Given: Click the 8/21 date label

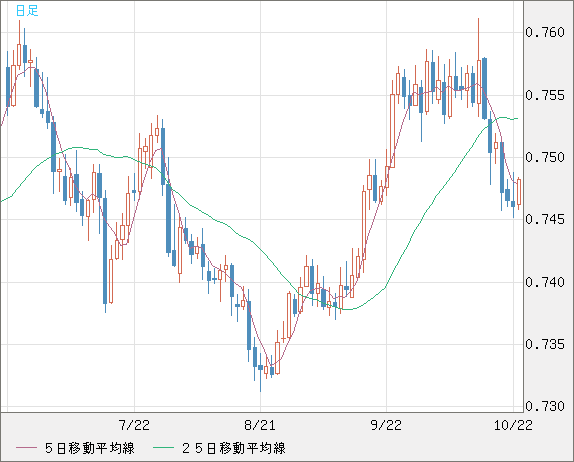Looking at the screenshot, I should pyautogui.click(x=260, y=425).
